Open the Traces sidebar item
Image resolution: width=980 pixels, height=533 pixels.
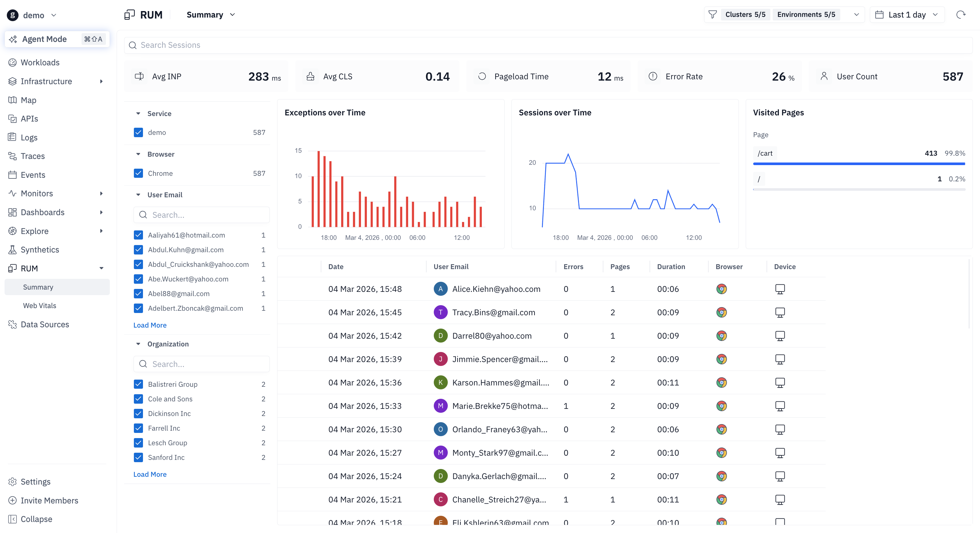[32, 156]
